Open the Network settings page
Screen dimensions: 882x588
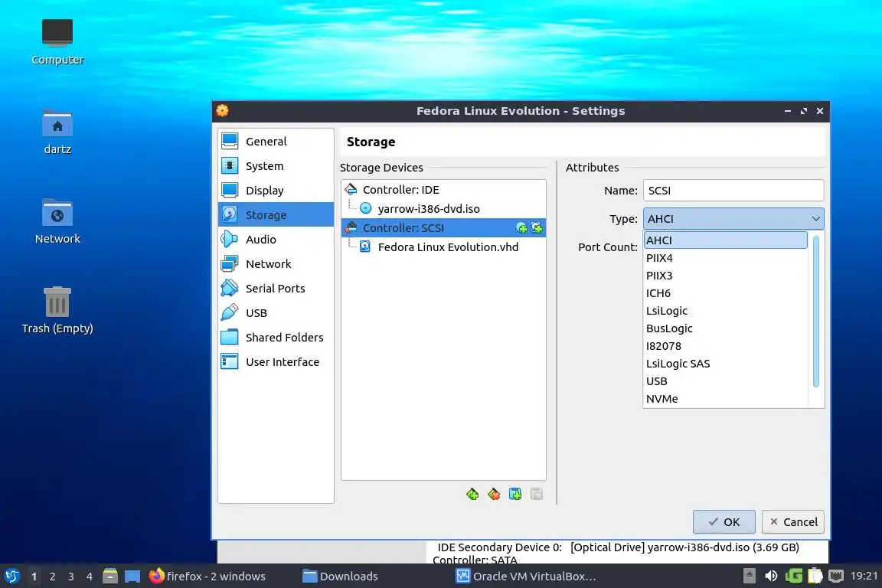click(x=276, y=264)
